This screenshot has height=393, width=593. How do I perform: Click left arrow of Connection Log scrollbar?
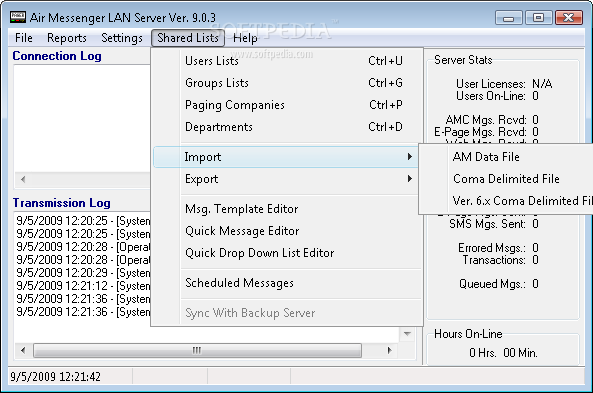23,179
